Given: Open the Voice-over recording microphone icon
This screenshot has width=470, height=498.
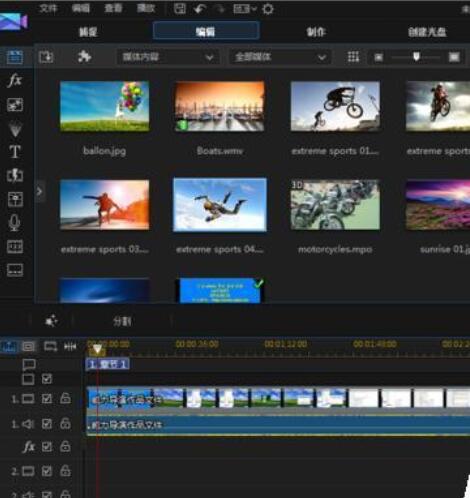Looking at the screenshot, I should point(14,223).
